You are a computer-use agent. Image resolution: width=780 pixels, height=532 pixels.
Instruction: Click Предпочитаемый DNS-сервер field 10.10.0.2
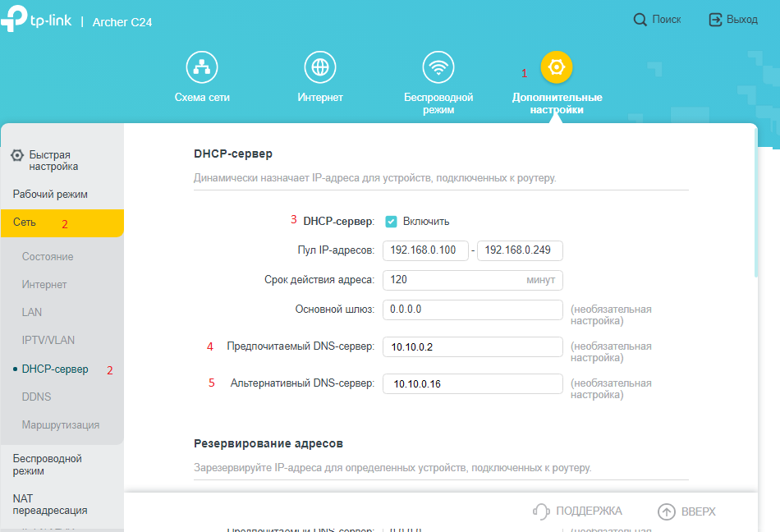[x=473, y=347]
